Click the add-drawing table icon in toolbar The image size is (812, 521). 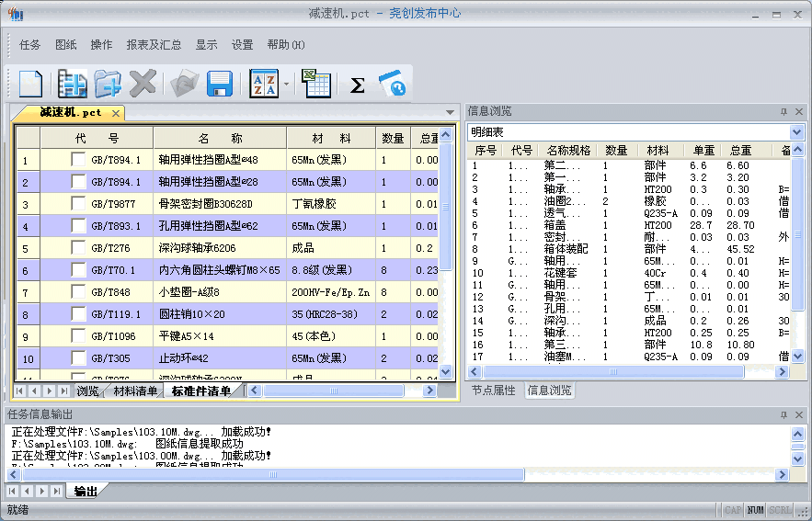point(72,84)
